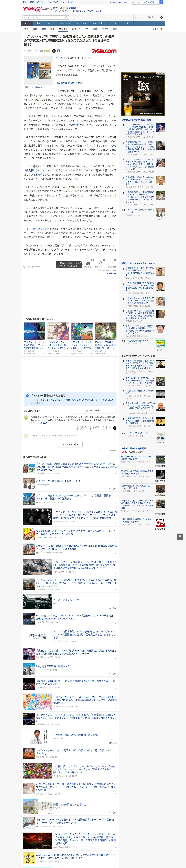Click scroll-to-top arrow button
This screenshot has width=186, height=868.
point(180,536)
